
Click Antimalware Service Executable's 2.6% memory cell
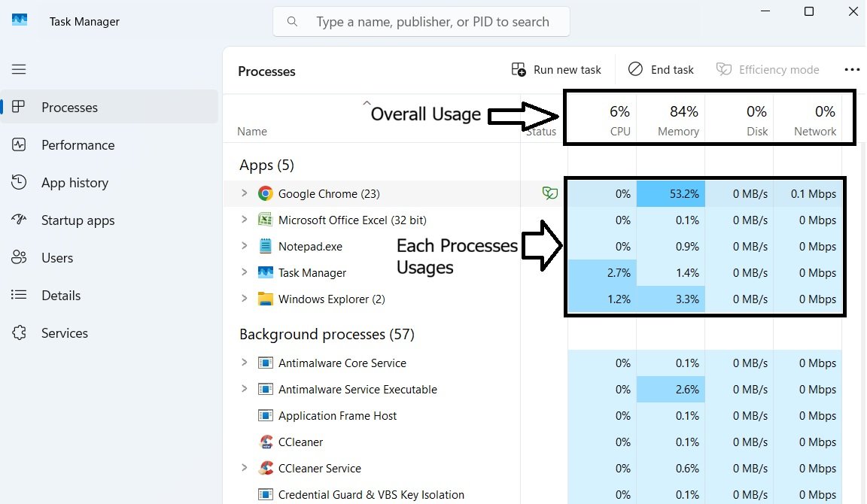point(671,389)
